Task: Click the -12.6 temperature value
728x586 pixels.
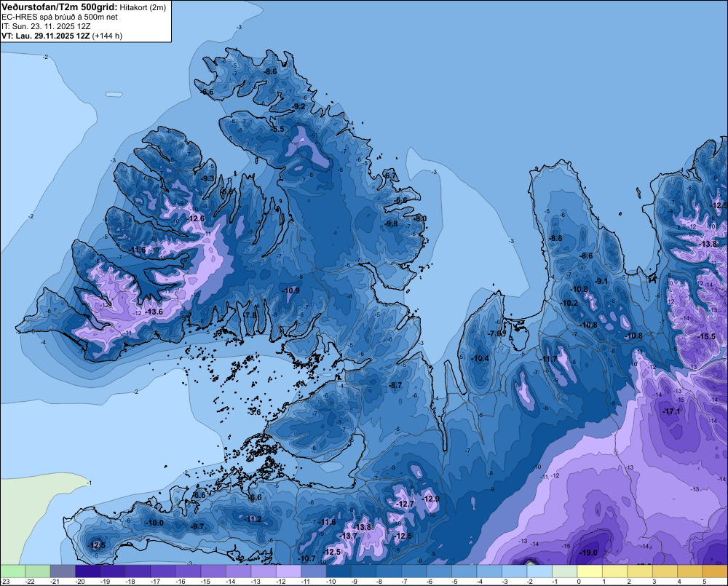Action: (195, 218)
